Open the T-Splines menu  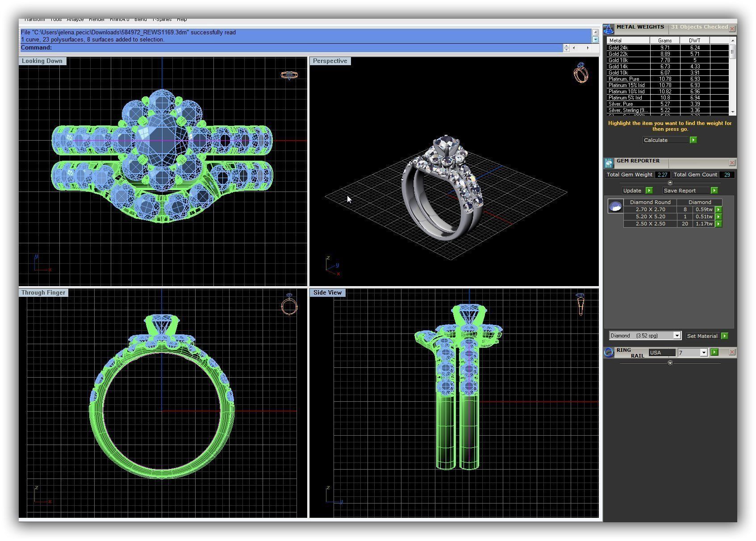pyautogui.click(x=162, y=20)
